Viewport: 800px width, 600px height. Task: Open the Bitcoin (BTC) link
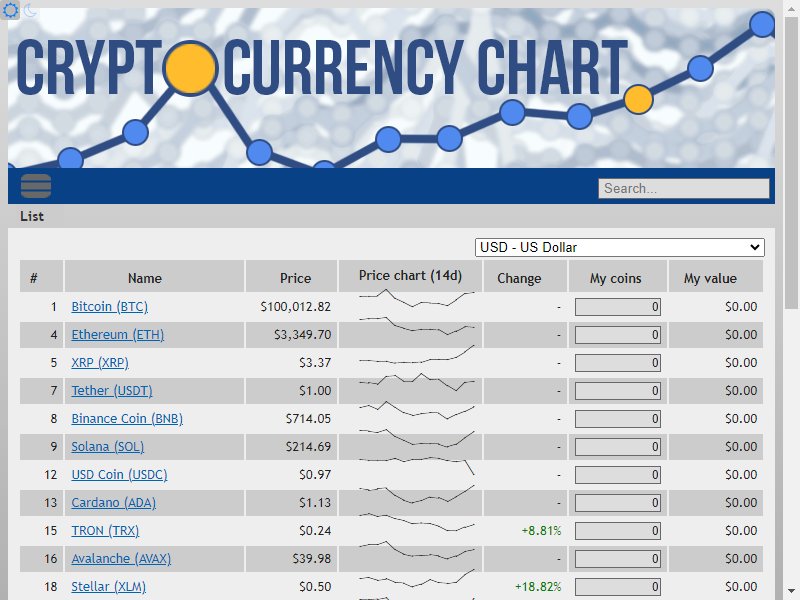coord(110,307)
